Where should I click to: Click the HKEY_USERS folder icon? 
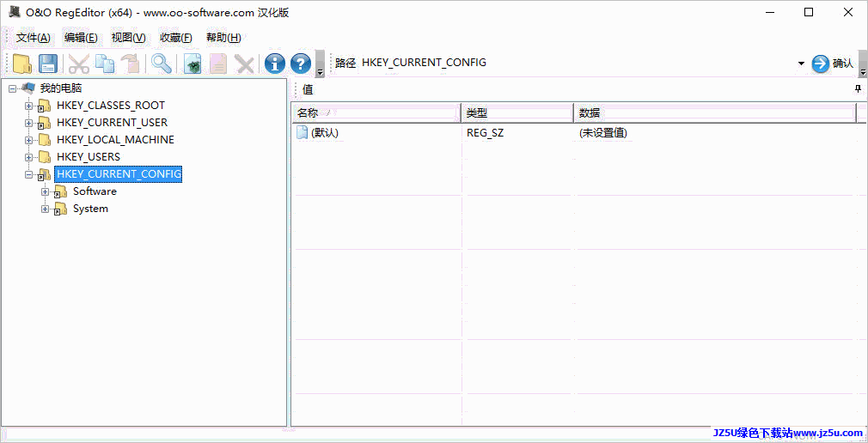point(45,157)
